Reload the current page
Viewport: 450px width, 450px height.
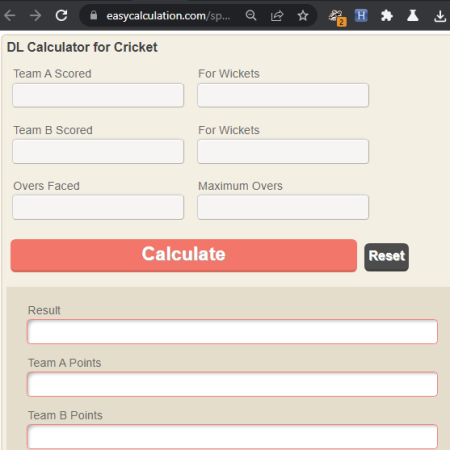point(61,15)
